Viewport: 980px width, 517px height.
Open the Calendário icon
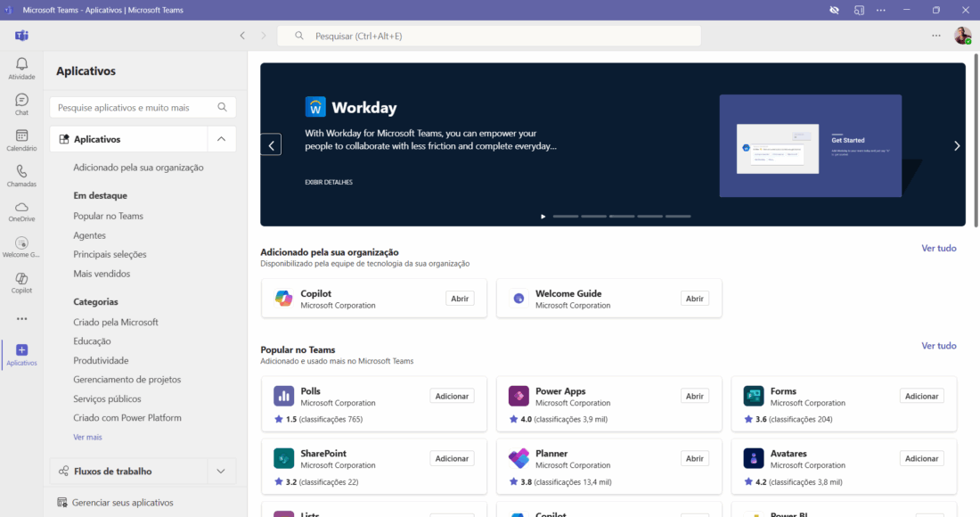(x=21, y=135)
